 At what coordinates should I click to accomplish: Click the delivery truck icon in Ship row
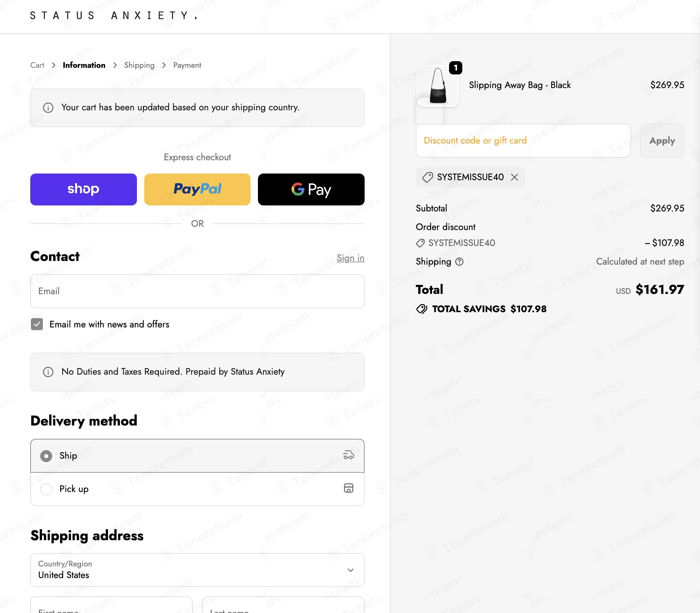[x=348, y=455]
